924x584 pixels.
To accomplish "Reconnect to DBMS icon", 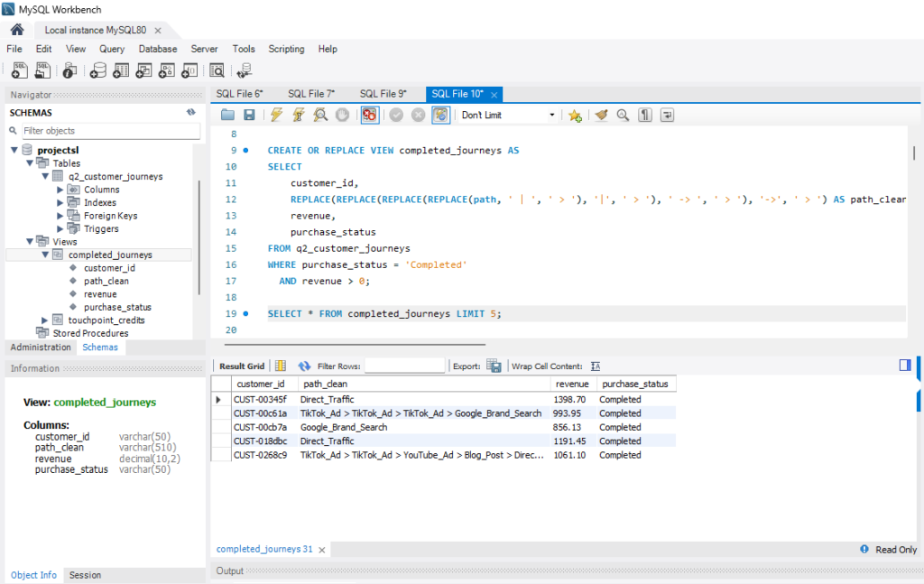I will point(244,70).
